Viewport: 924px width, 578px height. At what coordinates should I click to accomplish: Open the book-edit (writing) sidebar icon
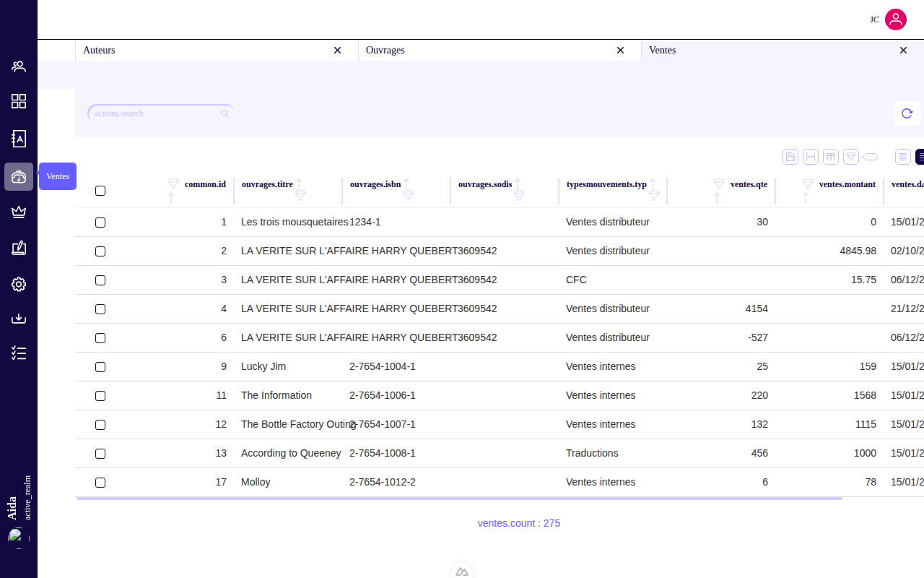(19, 248)
